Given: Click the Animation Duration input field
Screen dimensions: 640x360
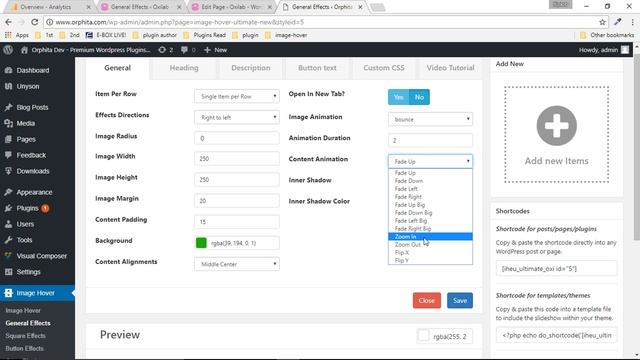Looking at the screenshot, I should (x=430, y=140).
